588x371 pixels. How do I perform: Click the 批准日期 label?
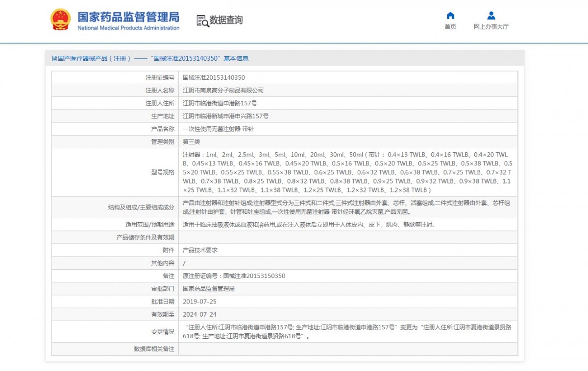(163, 301)
